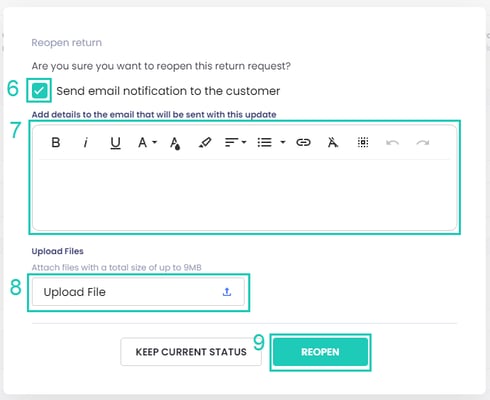490x400 pixels.
Task: Click the select-all dotted square icon
Action: coord(363,143)
